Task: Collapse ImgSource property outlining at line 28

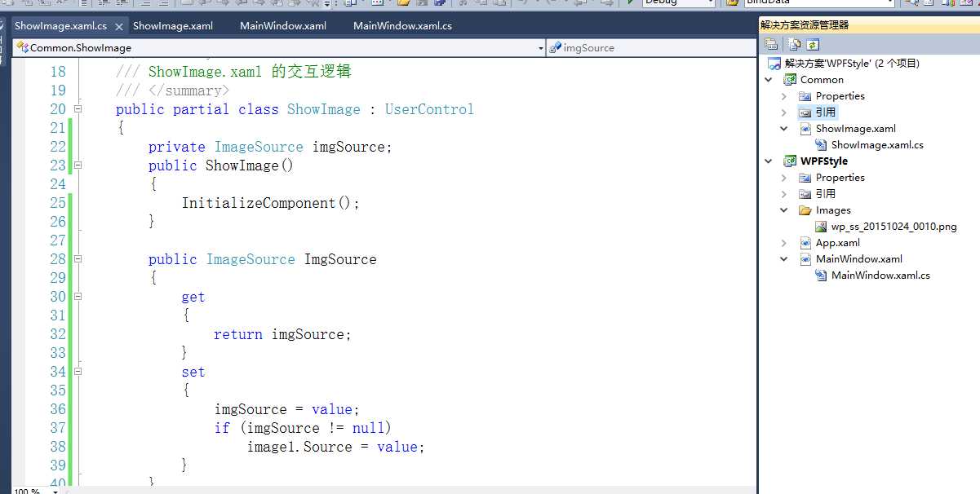Action: click(78, 258)
